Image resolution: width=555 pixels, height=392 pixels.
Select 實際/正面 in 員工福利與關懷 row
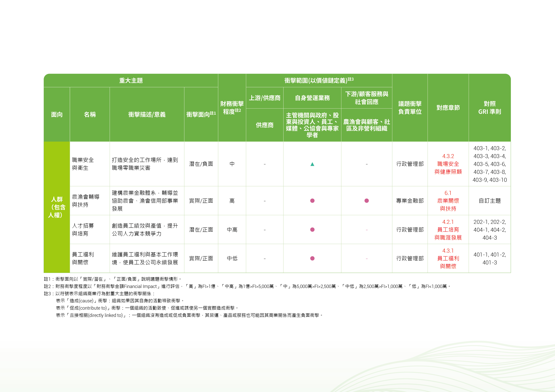(x=201, y=258)
